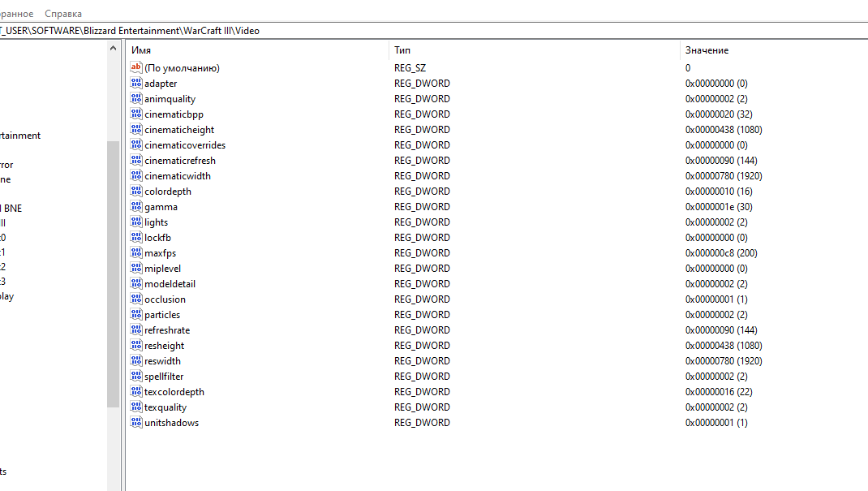The image size is (868, 491).
Task: Select the unitshadows value name
Action: (172, 422)
